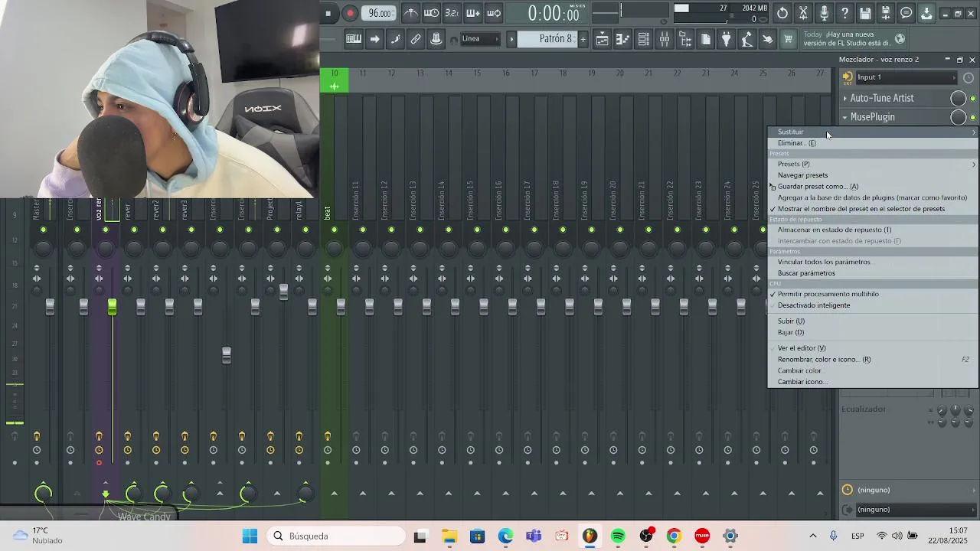Open Spotify from the Windows taskbar
980x551 pixels.
pos(618,536)
